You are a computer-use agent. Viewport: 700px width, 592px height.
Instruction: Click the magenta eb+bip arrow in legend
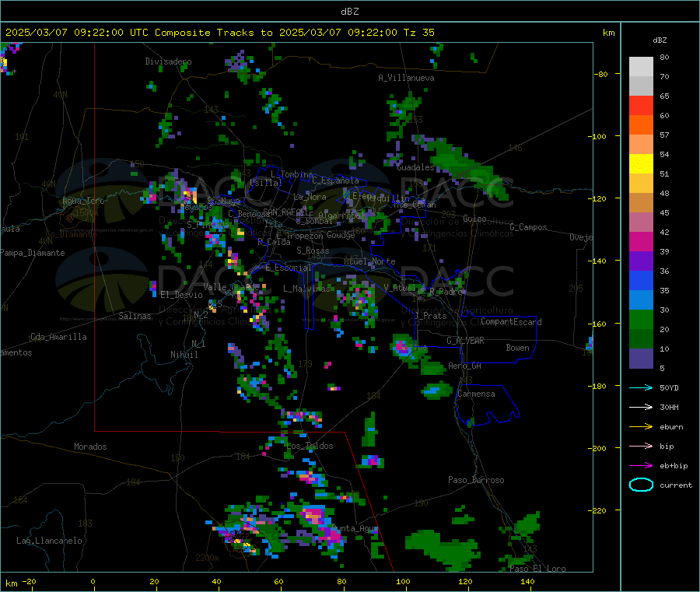[641, 466]
